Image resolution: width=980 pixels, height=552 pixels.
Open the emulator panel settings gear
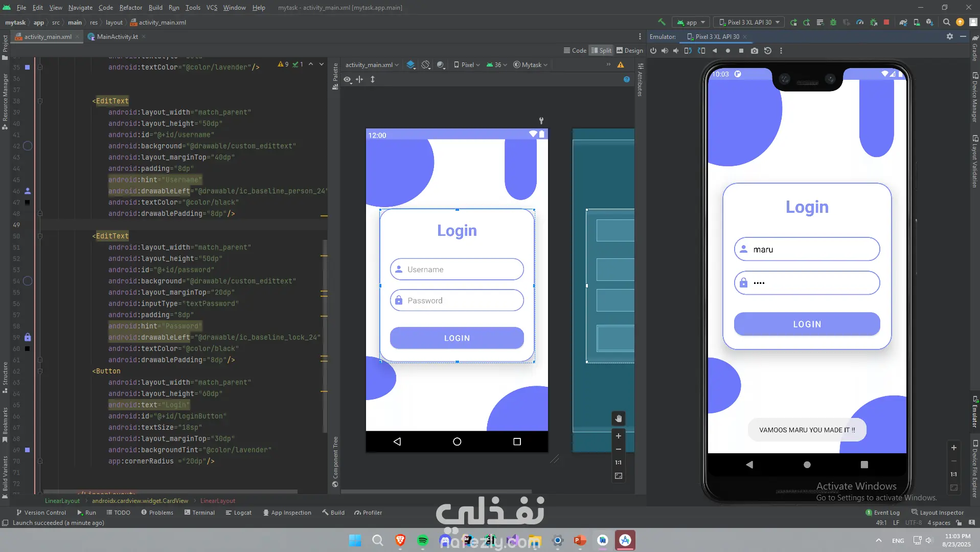point(950,36)
